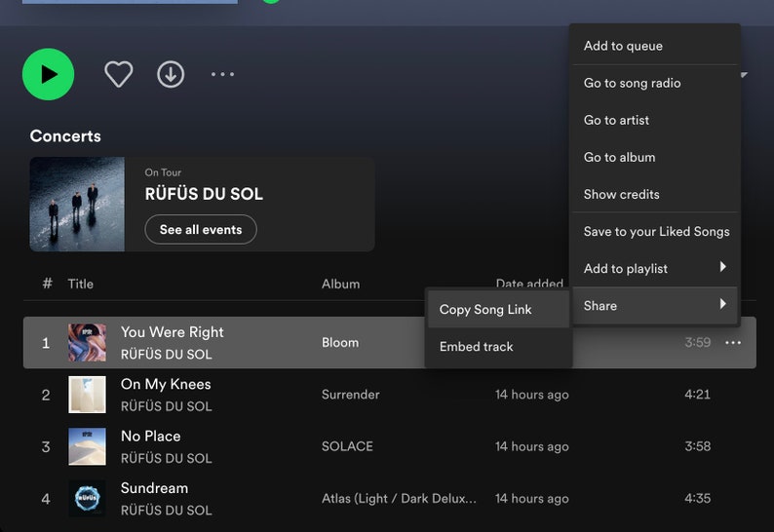
Task: Click You Were Right album artwork
Action: tap(87, 343)
